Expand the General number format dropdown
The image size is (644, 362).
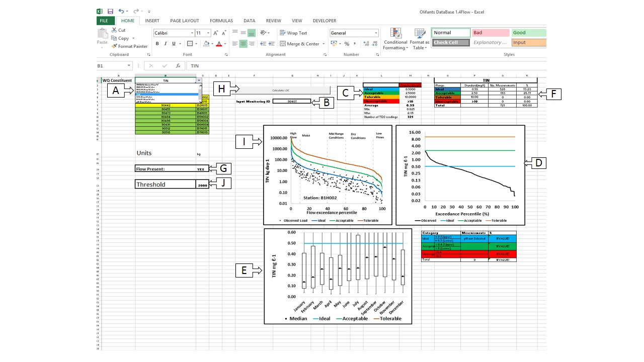[375, 33]
